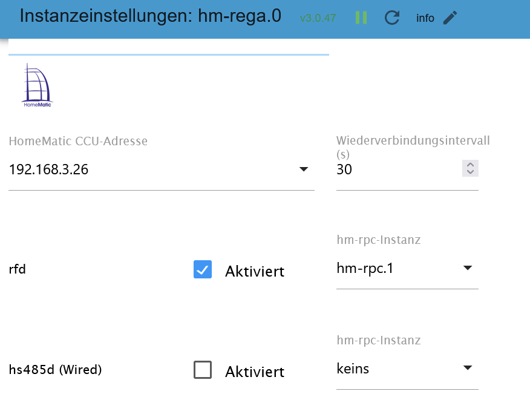
Task: Click the Aktiviert label next to rfd
Action: (x=255, y=271)
